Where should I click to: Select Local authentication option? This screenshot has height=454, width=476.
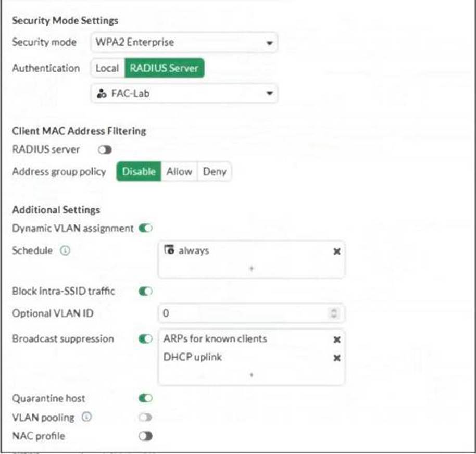pos(107,68)
